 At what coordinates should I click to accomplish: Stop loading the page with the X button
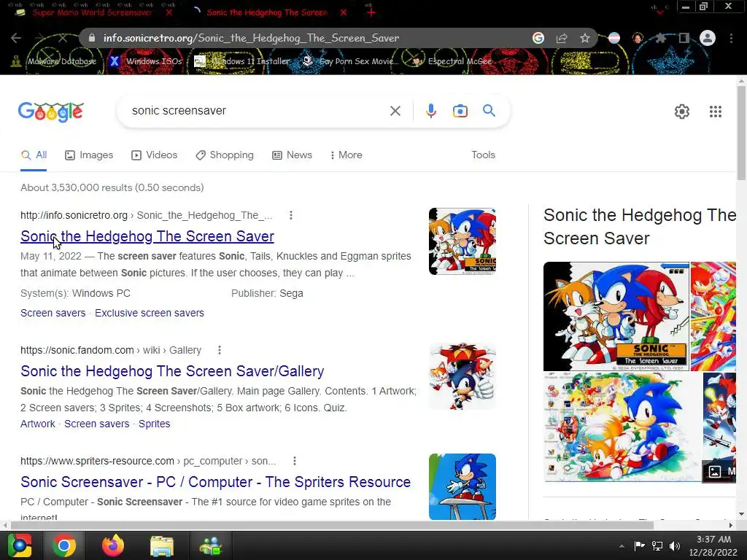tap(63, 38)
